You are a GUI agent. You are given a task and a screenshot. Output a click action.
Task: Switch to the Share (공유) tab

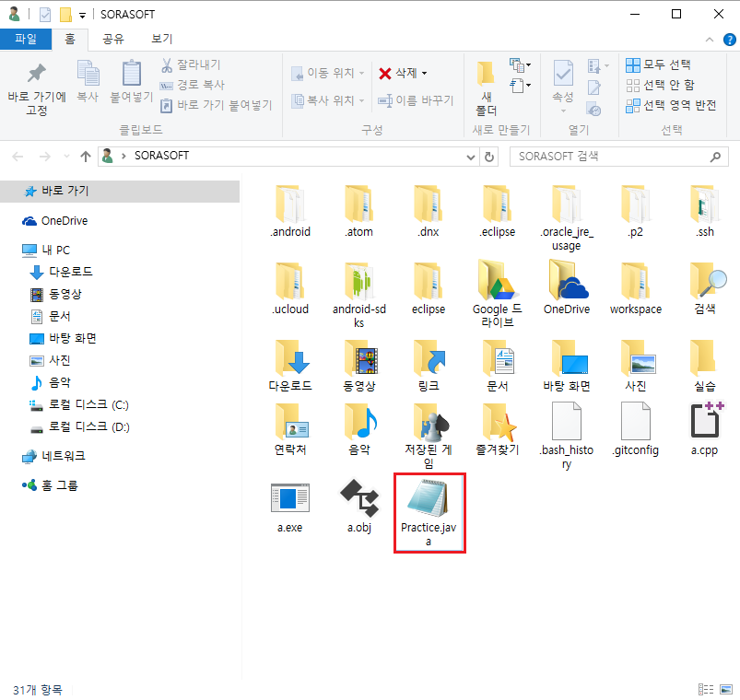113,40
